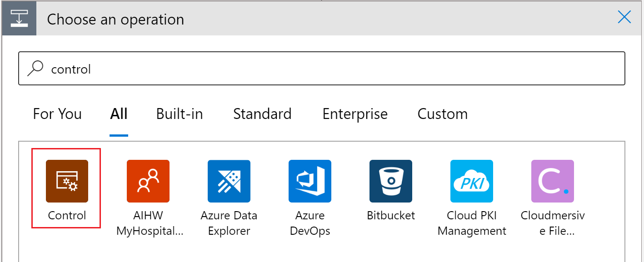This screenshot has width=644, height=262.
Task: Switch to the For You tab
Action: [57, 114]
